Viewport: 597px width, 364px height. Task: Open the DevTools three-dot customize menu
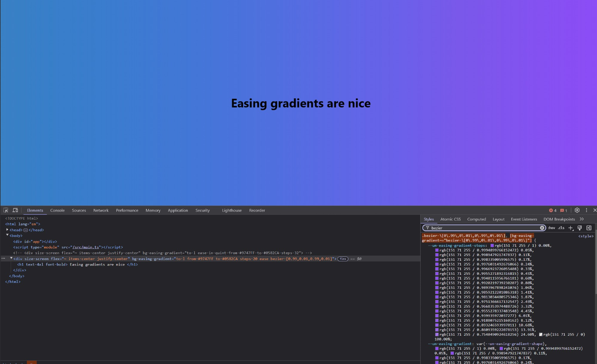(x=586, y=210)
